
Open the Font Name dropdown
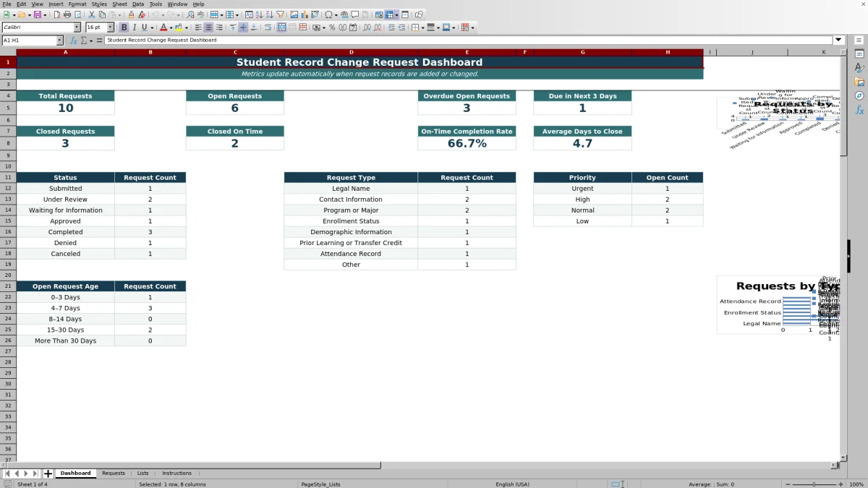(77, 27)
